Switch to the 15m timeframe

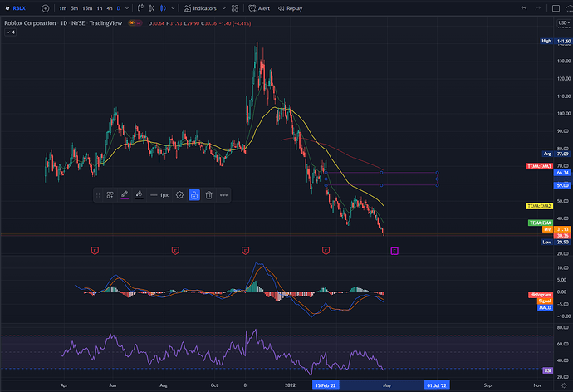(x=87, y=8)
